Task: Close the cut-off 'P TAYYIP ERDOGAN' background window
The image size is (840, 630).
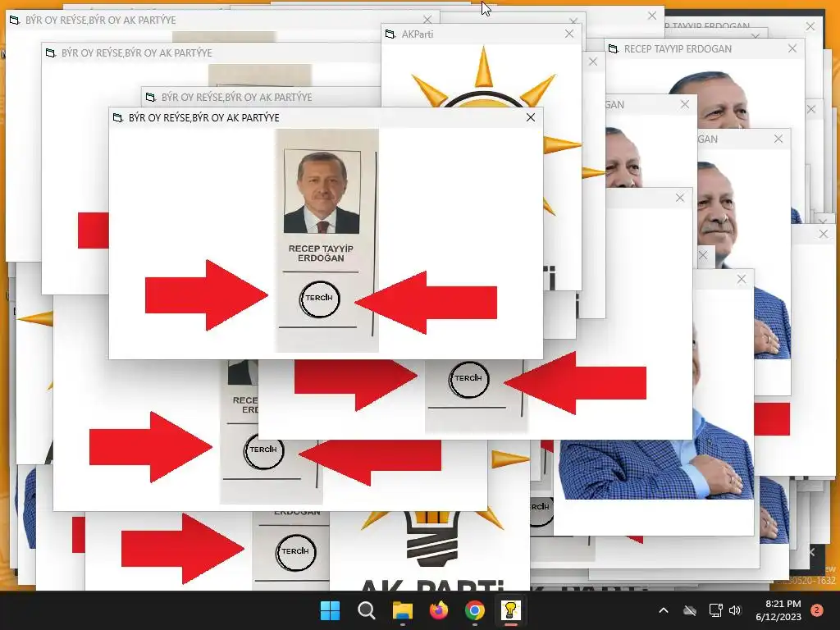Action: pyautogui.click(x=810, y=25)
